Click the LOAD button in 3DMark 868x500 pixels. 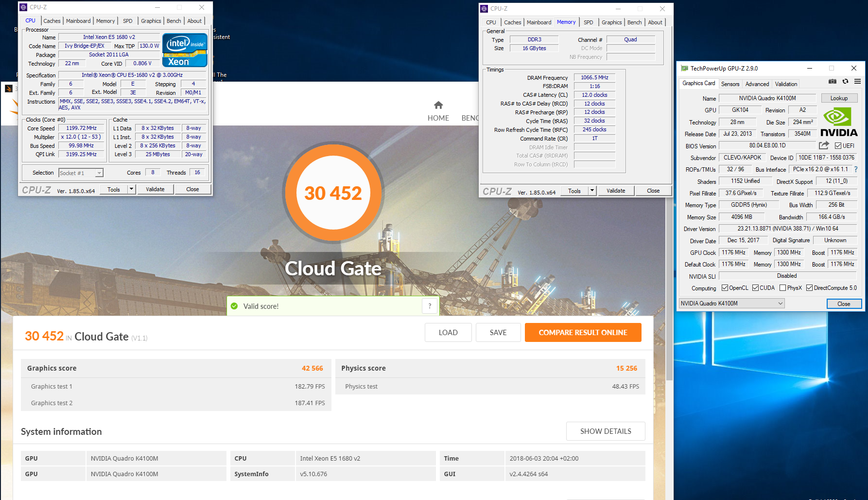click(x=448, y=333)
